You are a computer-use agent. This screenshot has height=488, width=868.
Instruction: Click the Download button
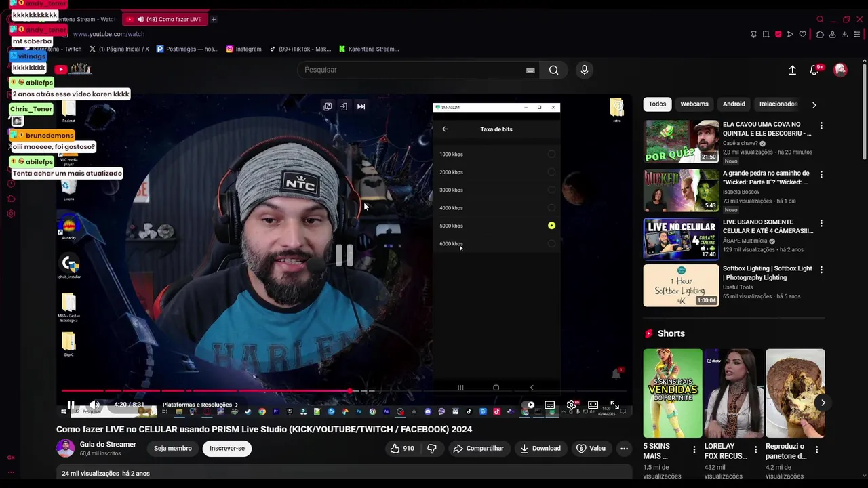pos(540,448)
